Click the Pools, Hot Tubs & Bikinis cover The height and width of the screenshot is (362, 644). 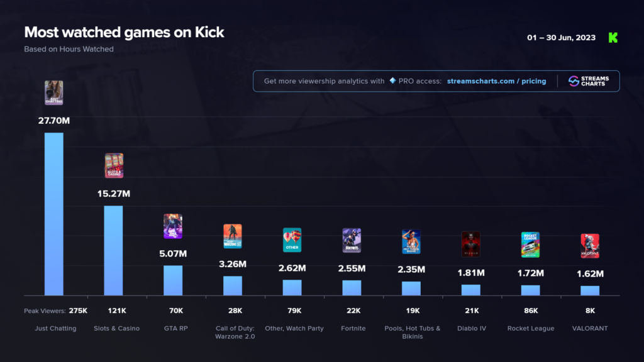point(411,242)
